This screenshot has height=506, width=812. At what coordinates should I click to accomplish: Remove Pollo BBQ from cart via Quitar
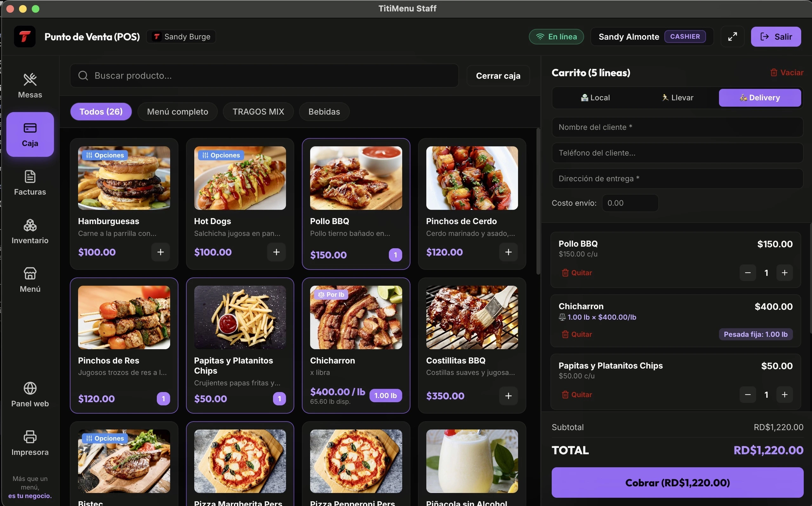click(577, 273)
